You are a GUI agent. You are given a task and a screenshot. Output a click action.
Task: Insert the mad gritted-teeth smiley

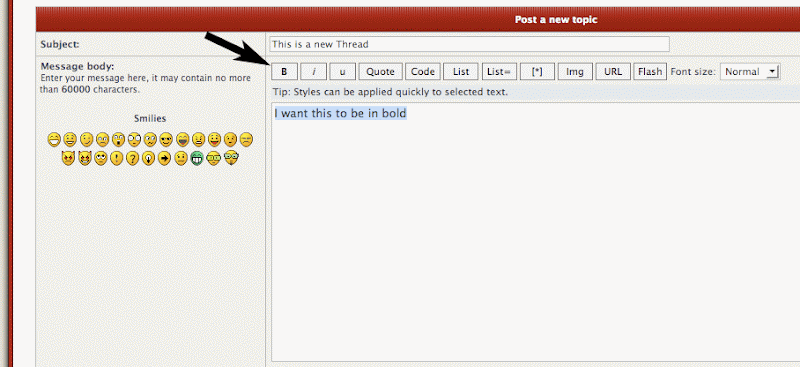tap(198, 139)
